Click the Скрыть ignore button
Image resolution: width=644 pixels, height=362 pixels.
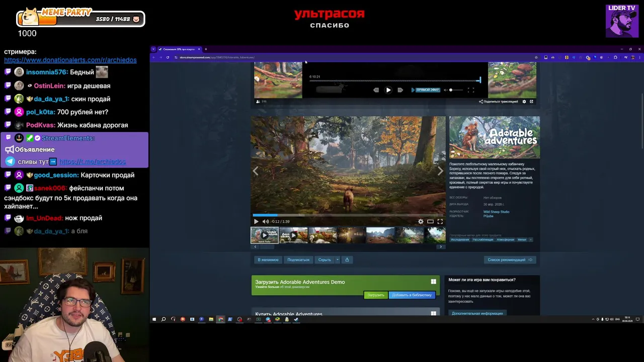(x=325, y=260)
